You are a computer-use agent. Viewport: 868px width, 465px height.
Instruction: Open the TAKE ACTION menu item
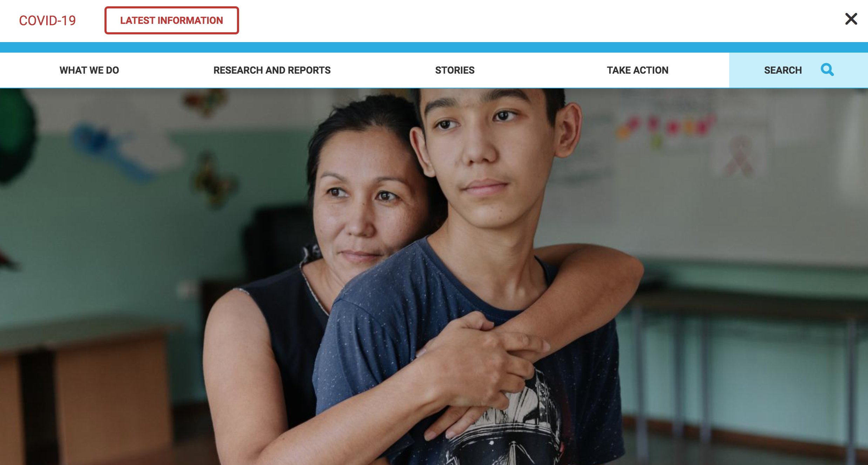638,70
